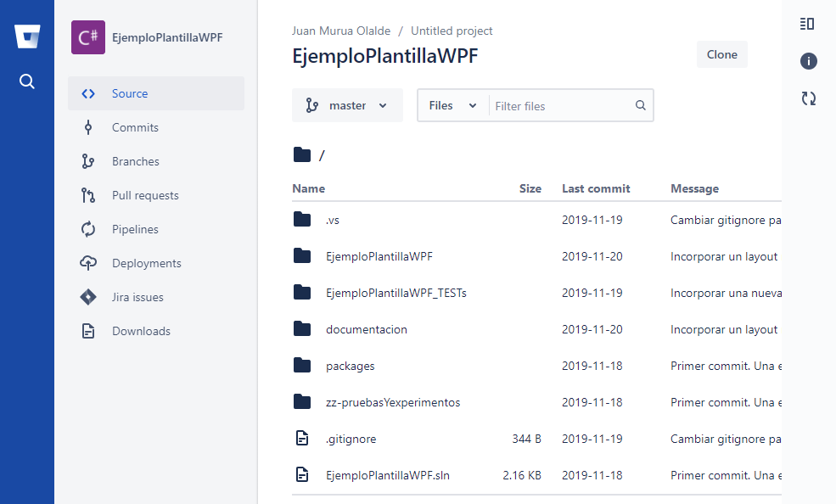Screen dimensions: 836x504
Task: Click the 2019-11-18 date in packages row
Action: point(592,366)
